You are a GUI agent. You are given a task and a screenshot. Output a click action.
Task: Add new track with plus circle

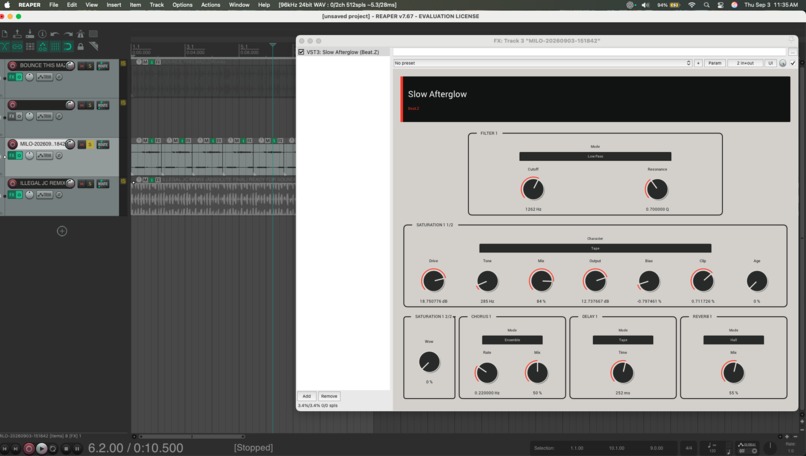[x=62, y=231]
